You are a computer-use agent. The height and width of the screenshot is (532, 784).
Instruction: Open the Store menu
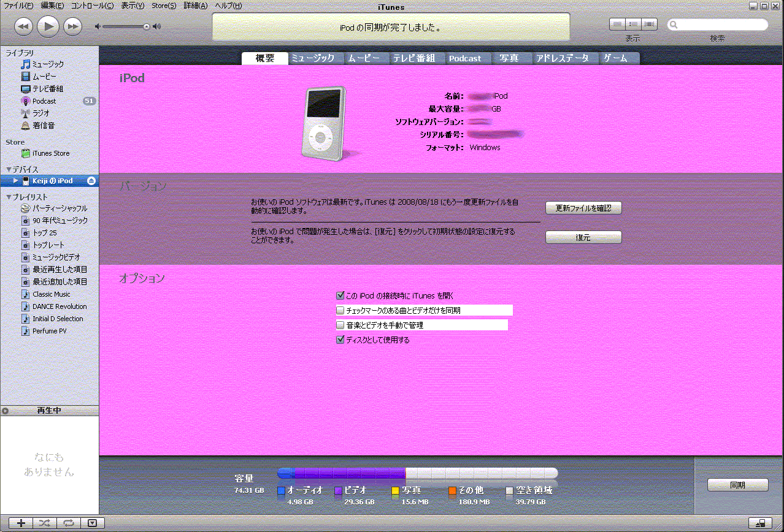tap(164, 6)
